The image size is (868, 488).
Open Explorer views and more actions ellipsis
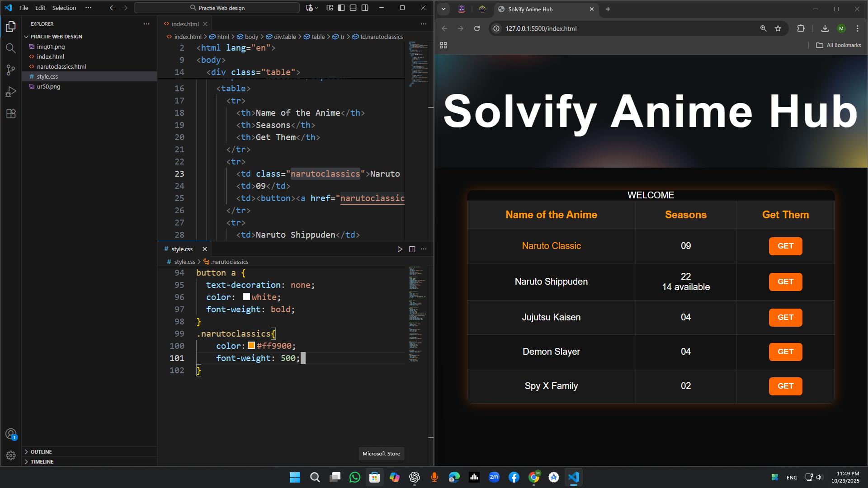146,24
